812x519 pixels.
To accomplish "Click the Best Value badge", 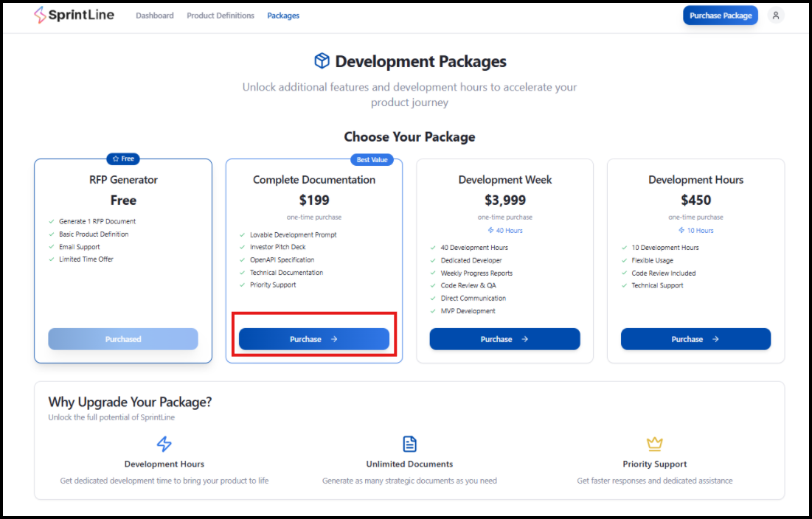I will [372, 159].
